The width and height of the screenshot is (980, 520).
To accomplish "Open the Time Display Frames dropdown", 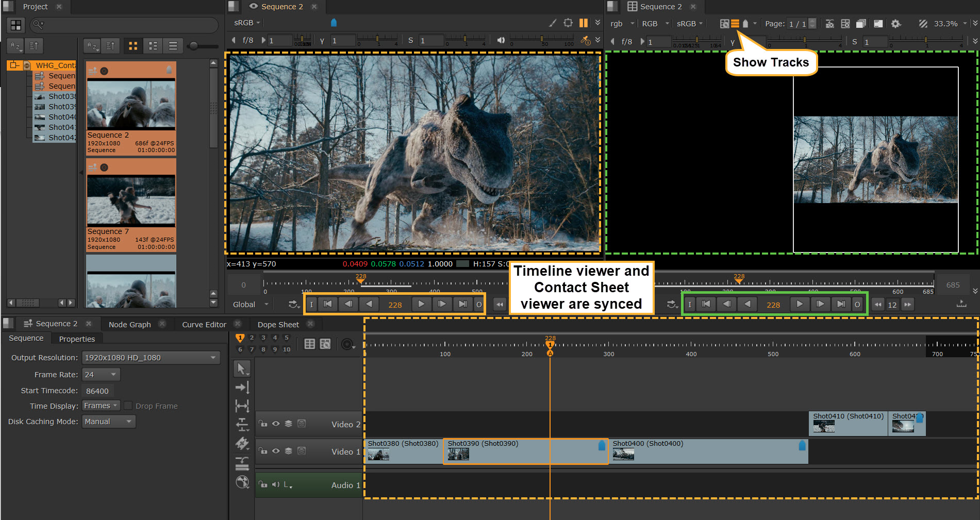I will point(101,406).
